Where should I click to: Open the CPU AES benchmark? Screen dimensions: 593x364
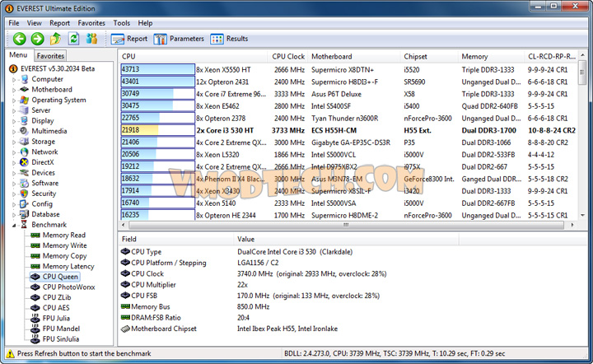[50, 308]
